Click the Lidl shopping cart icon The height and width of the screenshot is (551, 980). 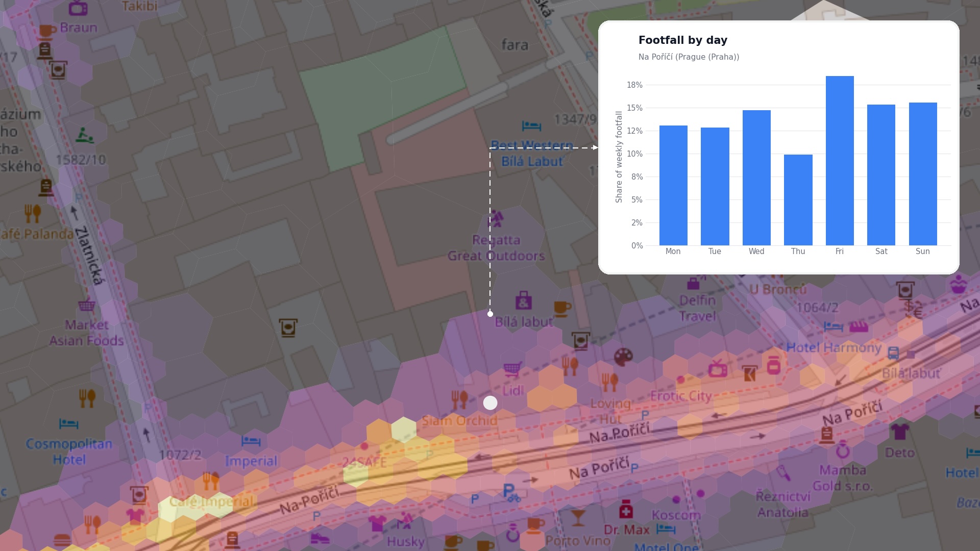[512, 368]
